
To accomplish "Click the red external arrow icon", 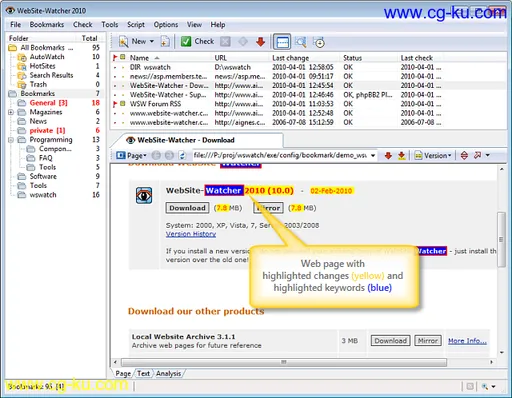I will (478, 156).
